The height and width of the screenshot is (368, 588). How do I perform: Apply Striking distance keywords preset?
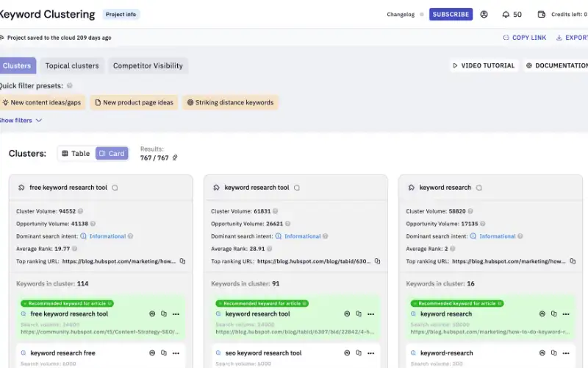(230, 102)
